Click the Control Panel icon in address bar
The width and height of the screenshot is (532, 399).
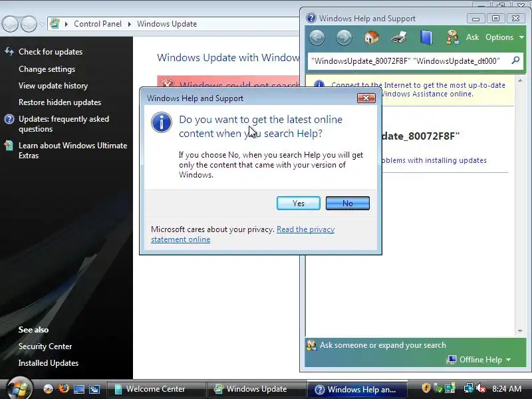(55, 24)
